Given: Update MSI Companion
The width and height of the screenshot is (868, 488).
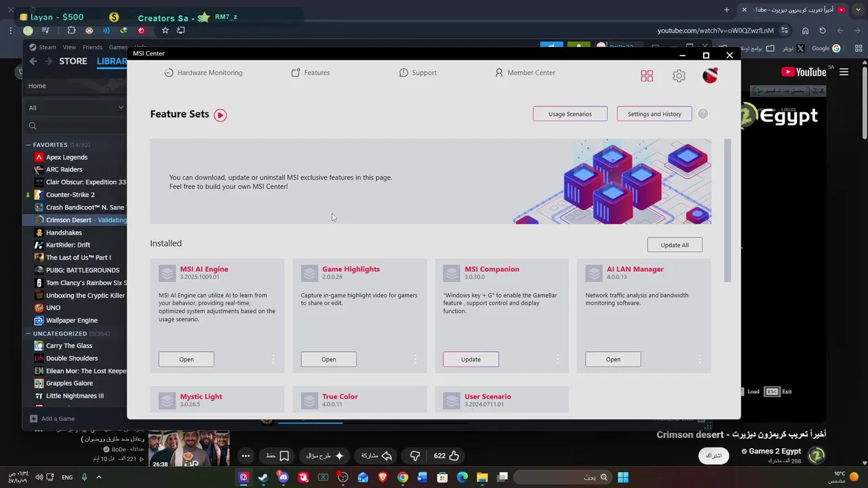Looking at the screenshot, I should [471, 359].
